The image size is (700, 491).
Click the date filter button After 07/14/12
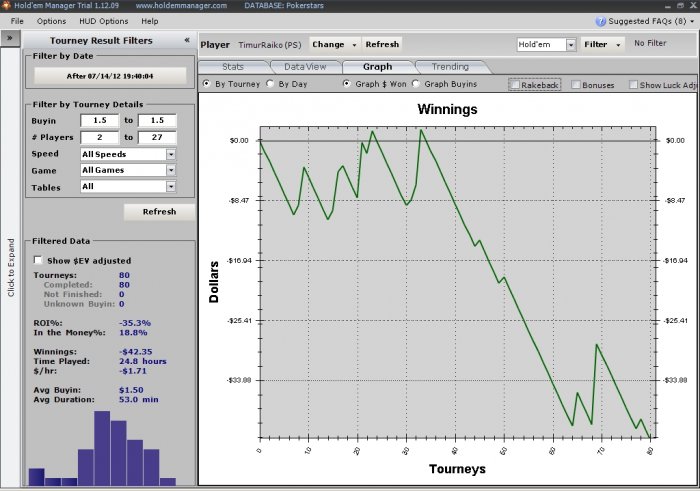pos(110,76)
